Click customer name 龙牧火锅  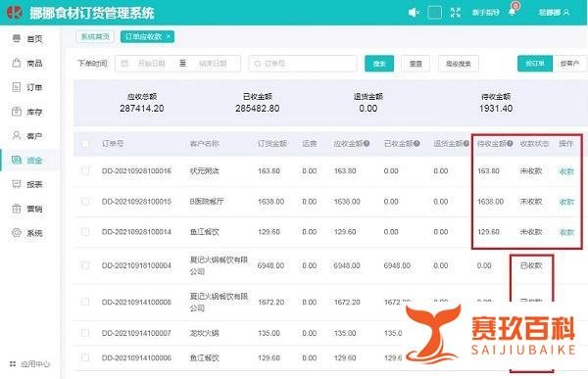click(x=205, y=333)
